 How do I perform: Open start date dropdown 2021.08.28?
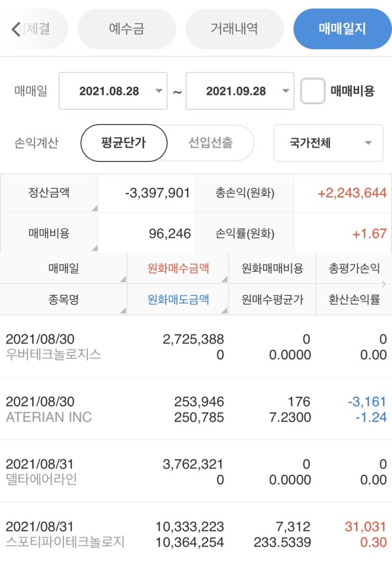113,91
